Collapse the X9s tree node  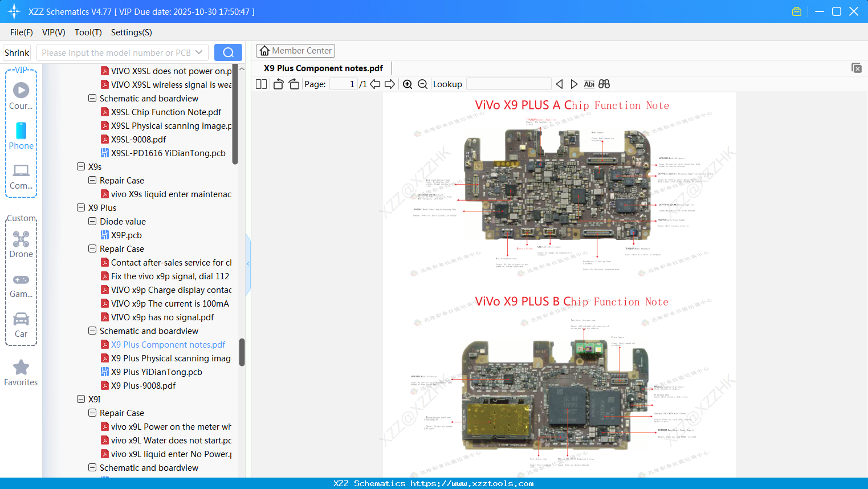81,166
